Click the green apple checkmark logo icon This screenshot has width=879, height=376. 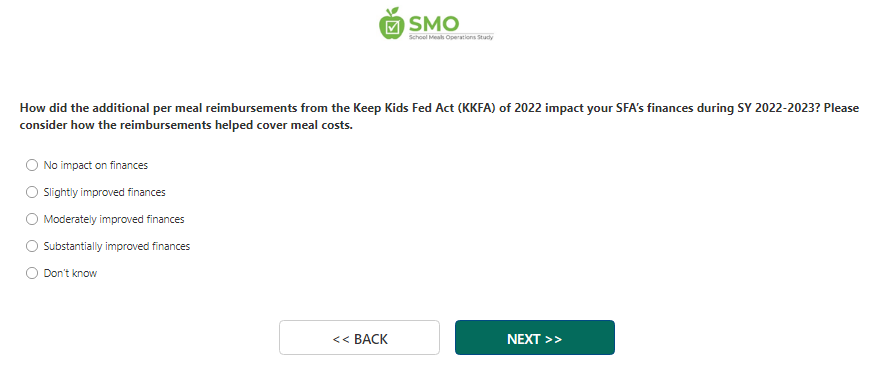[391, 24]
